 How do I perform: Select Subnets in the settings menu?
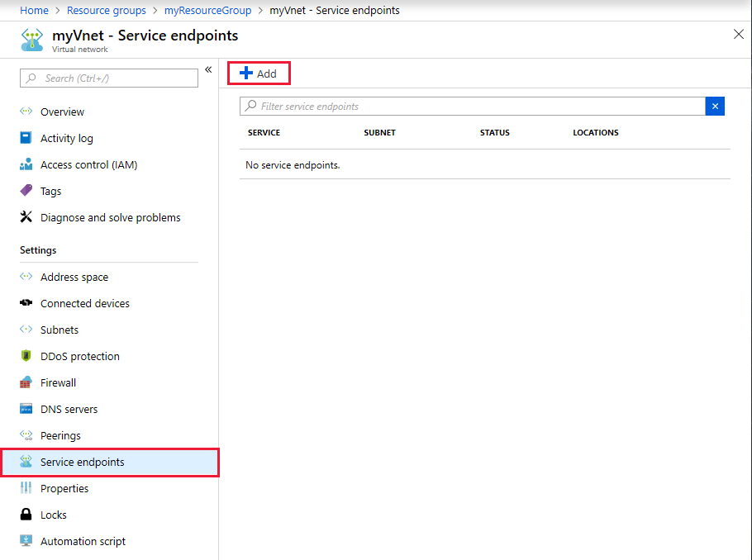59,330
